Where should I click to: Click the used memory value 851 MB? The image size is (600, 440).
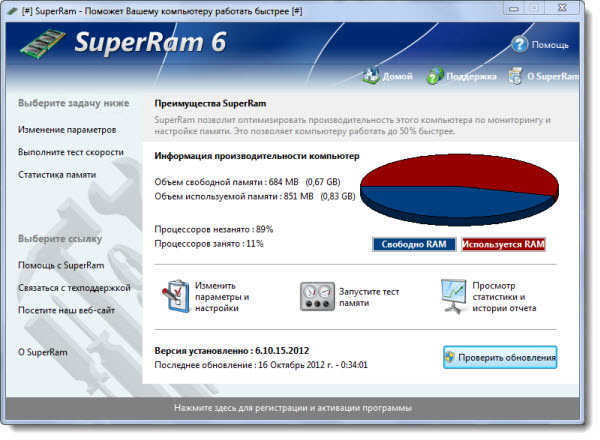point(299,197)
